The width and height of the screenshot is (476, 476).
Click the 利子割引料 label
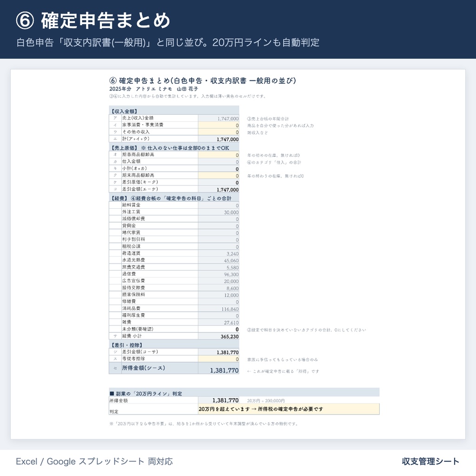pyautogui.click(x=133, y=239)
